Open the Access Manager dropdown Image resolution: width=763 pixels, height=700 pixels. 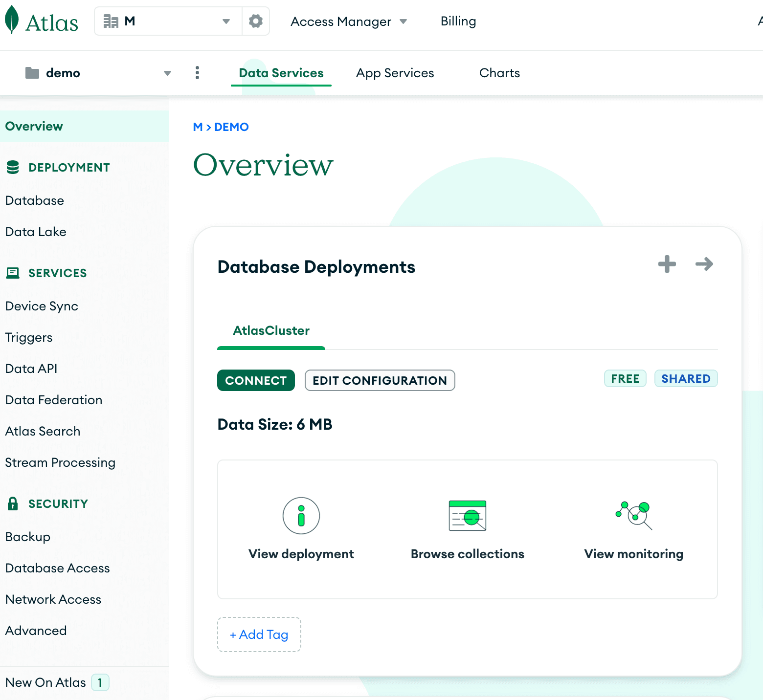348,22
